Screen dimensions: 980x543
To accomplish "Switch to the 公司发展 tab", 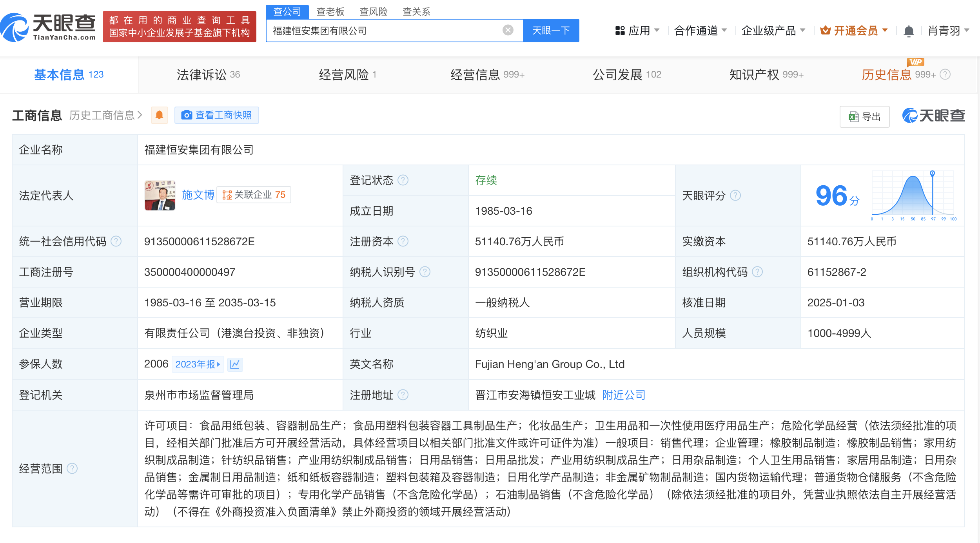I will click(627, 74).
